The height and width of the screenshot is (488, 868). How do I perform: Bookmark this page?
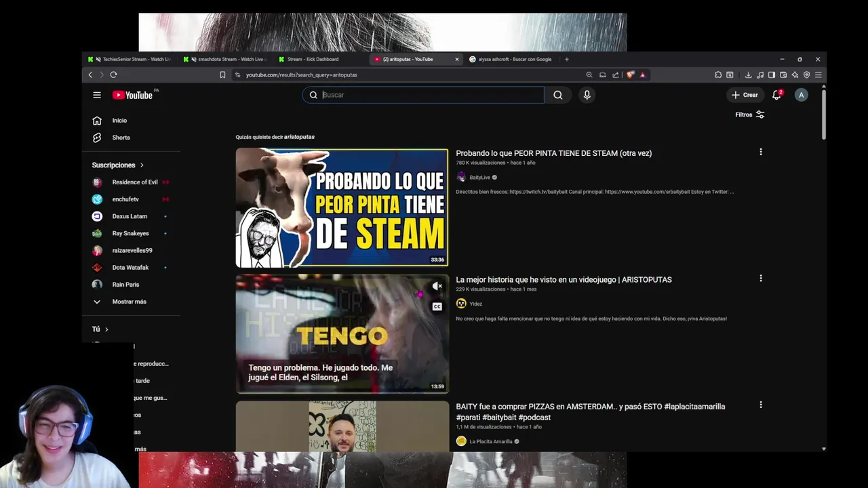pos(222,75)
